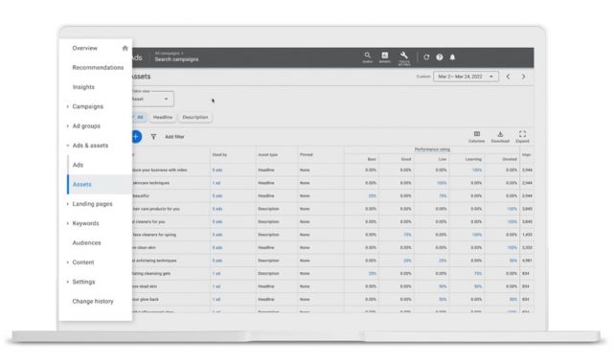
Task: Open the search magnifier icon in header
Action: point(368,56)
